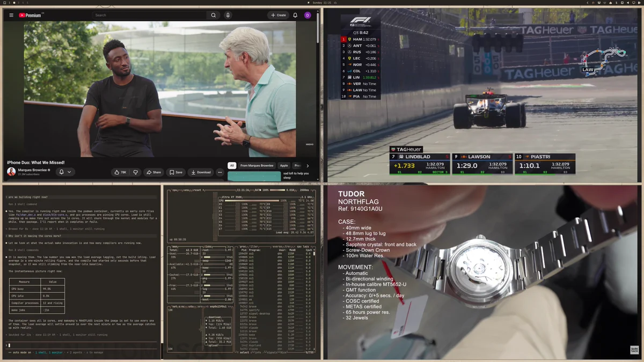Cycle btop 'preset' layout selector

click(197, 190)
